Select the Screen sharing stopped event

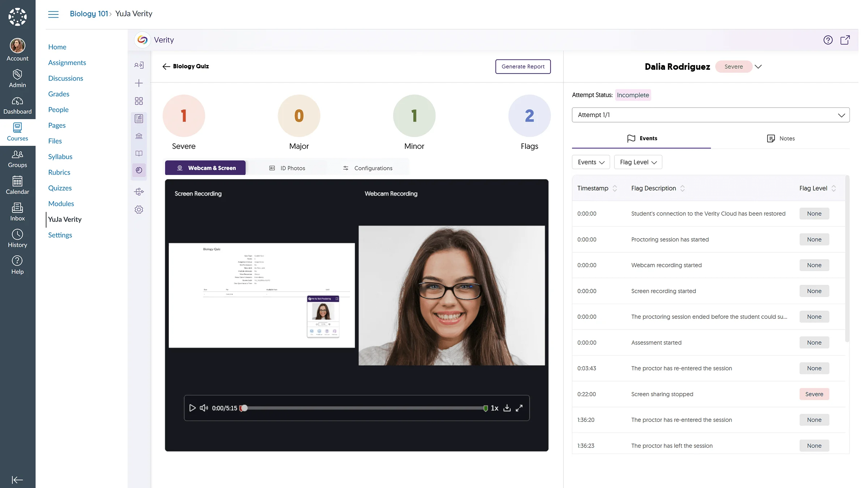[709, 394]
